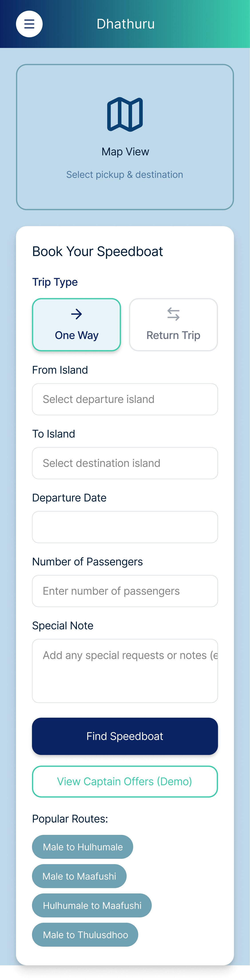Open the hamburger navigation menu
Viewport: 250px width, 980px height.
(x=29, y=24)
